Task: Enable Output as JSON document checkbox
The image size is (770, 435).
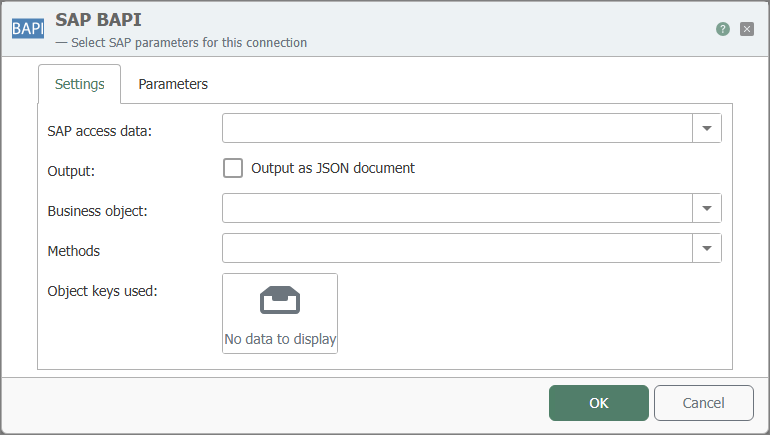Action: pos(233,168)
